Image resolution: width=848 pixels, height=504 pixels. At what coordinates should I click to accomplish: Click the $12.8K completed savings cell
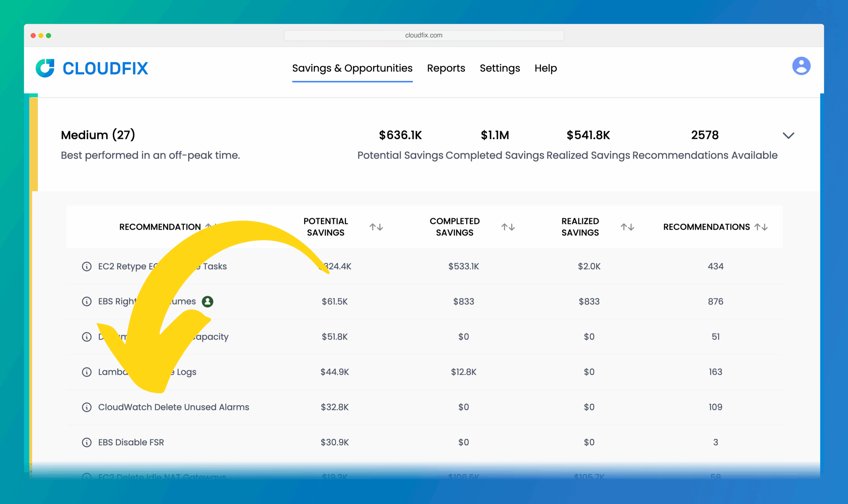click(x=463, y=372)
